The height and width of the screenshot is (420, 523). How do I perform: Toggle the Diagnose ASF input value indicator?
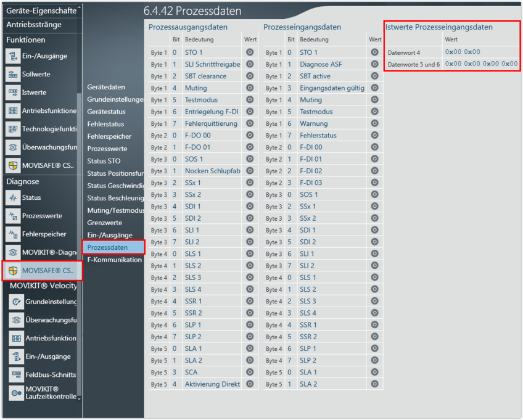tap(374, 64)
